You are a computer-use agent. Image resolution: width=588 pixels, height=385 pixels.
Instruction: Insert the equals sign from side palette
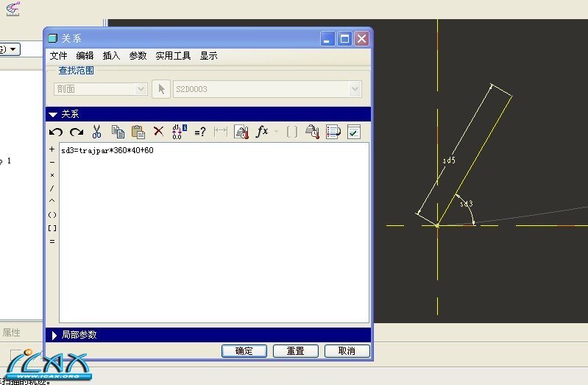coord(52,241)
